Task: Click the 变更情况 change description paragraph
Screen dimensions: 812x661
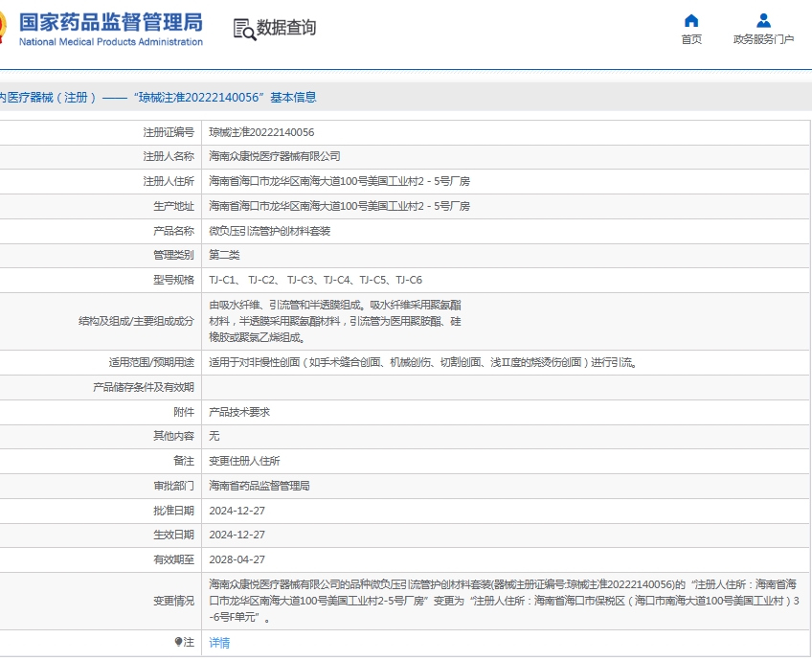Action: click(x=504, y=601)
